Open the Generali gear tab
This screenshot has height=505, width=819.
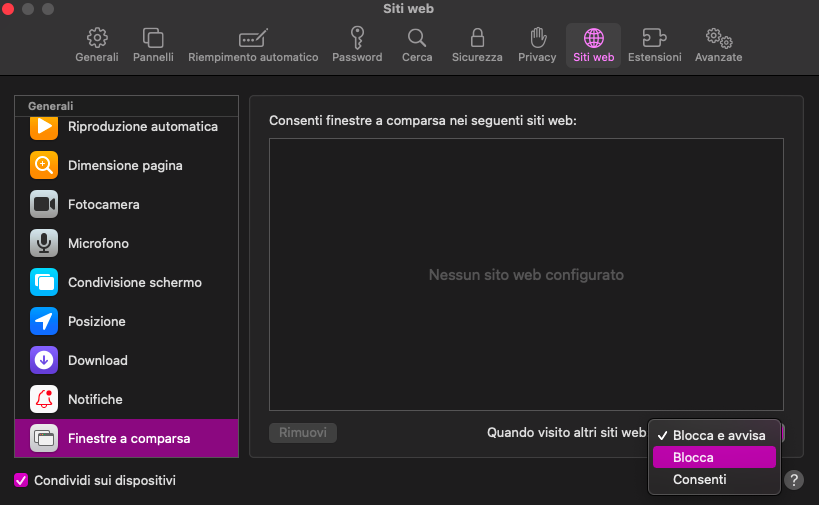[97, 45]
